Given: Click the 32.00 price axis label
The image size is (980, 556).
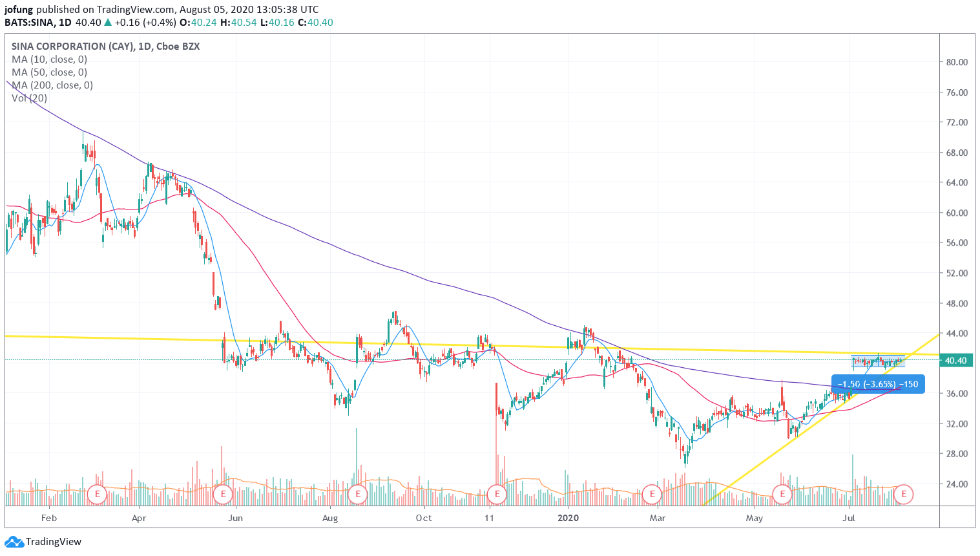Looking at the screenshot, I should click(957, 424).
